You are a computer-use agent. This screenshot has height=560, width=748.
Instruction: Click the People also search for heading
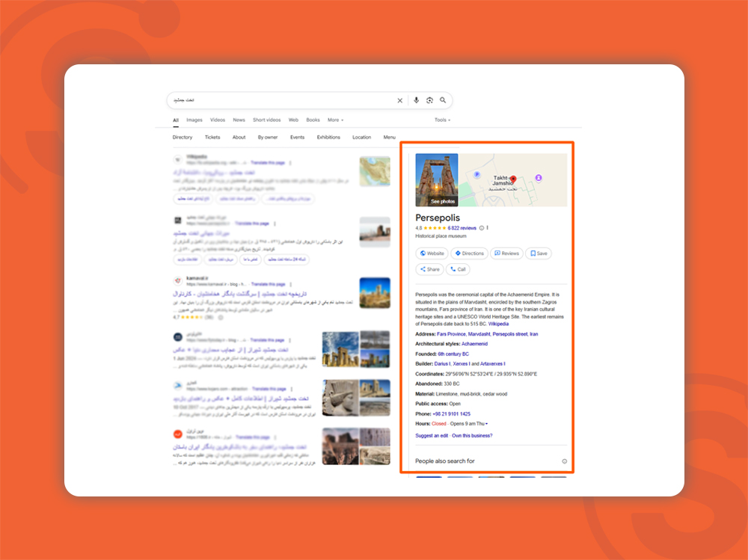click(444, 461)
